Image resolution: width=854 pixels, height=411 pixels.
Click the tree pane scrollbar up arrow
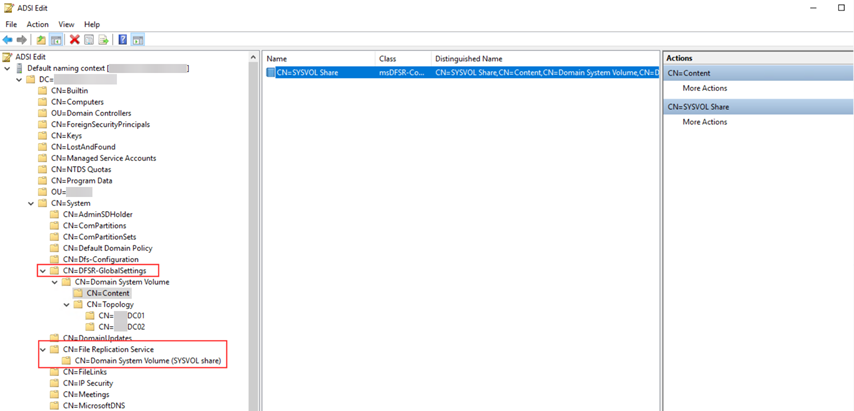pyautogui.click(x=253, y=57)
